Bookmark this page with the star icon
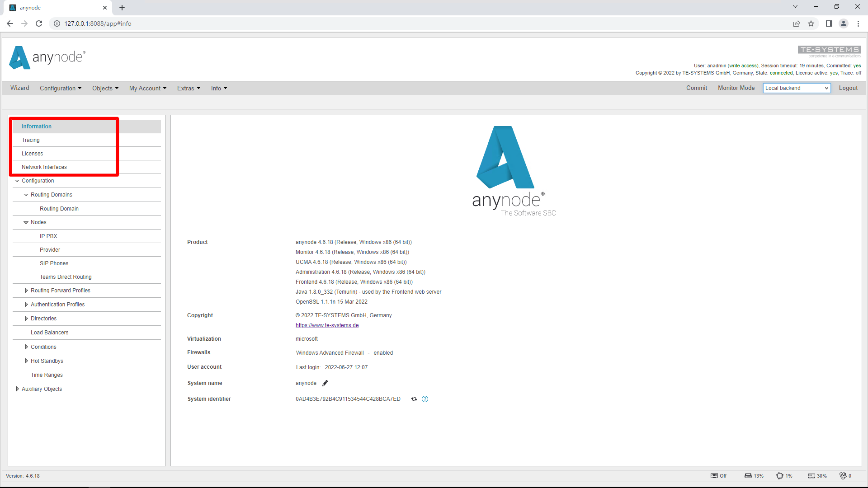Viewport: 868px width, 488px height. pos(811,23)
